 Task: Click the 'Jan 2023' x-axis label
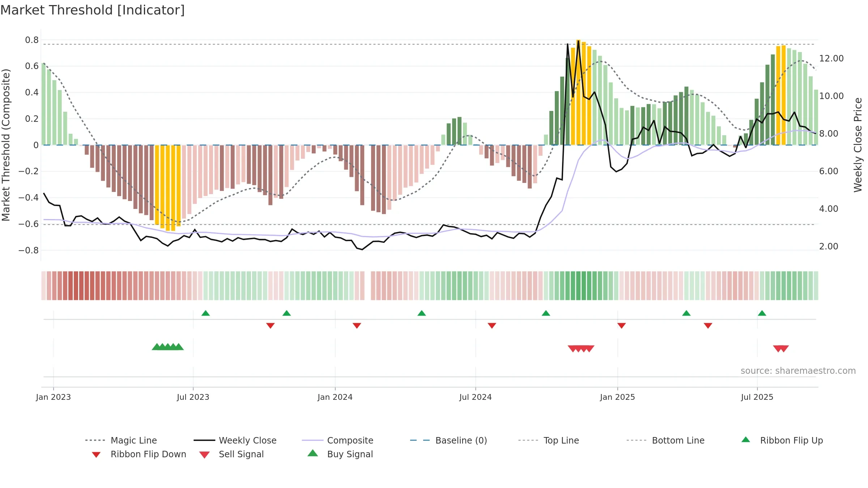click(x=54, y=397)
